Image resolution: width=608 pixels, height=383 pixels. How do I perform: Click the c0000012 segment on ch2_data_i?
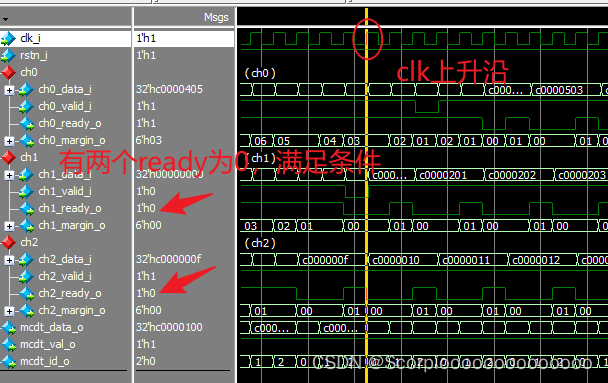click(x=542, y=260)
